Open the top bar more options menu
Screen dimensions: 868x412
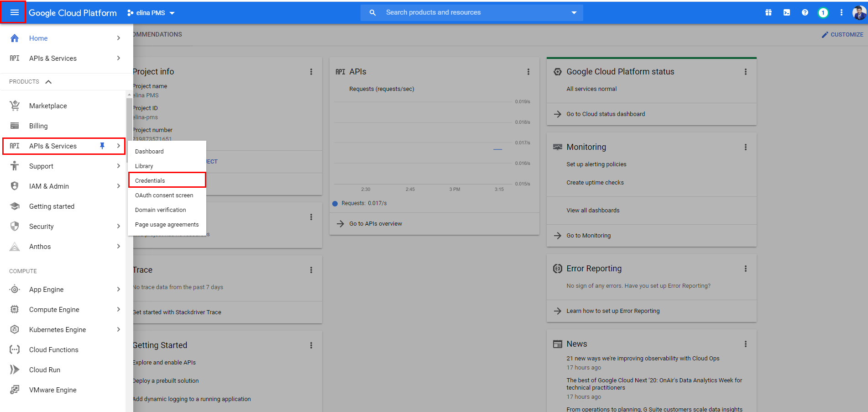point(842,12)
